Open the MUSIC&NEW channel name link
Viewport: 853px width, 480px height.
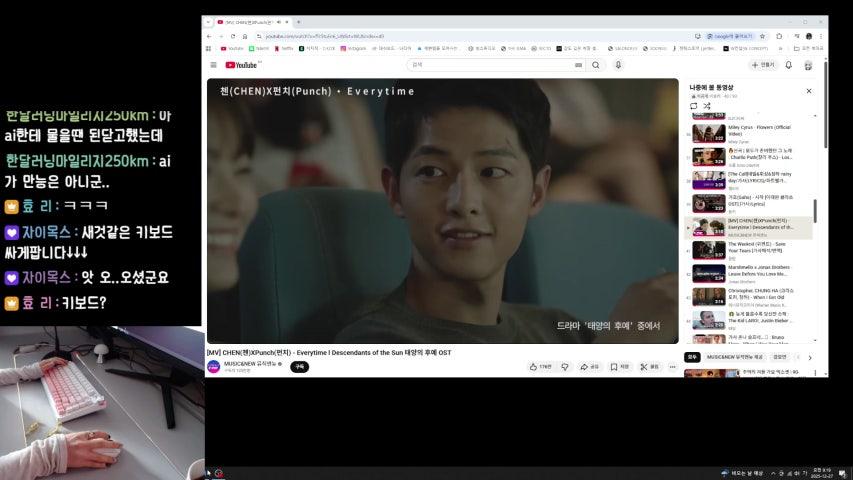250,364
